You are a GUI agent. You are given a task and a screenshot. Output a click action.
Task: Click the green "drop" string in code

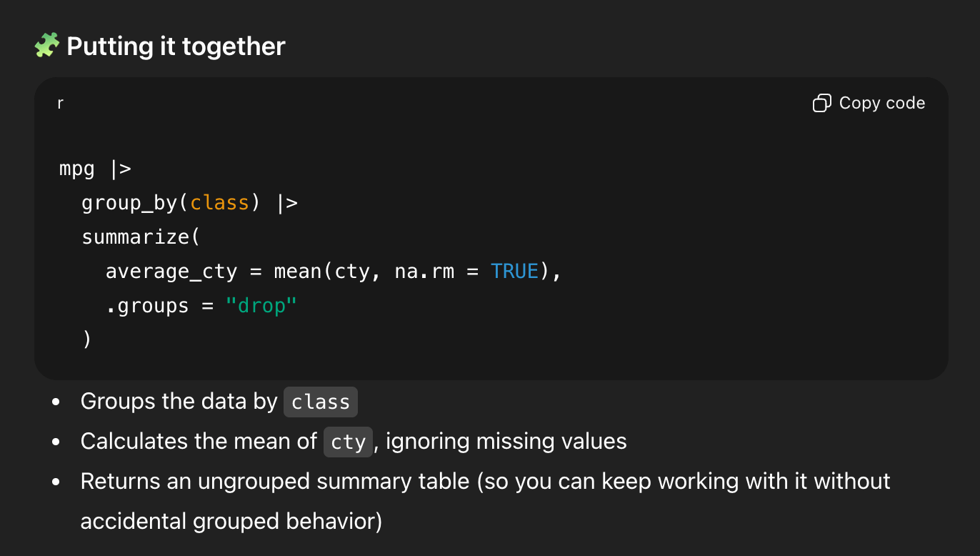tap(261, 306)
